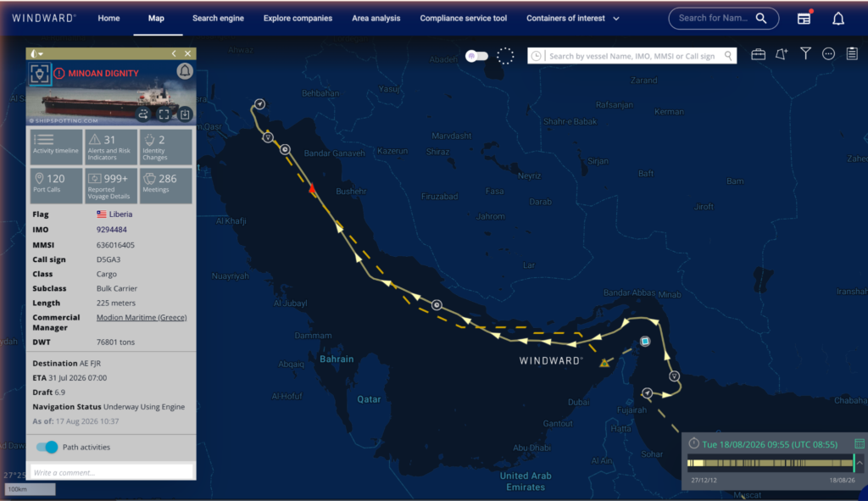Open search history via the clock icon
The width and height of the screenshot is (868, 501).
tap(536, 56)
